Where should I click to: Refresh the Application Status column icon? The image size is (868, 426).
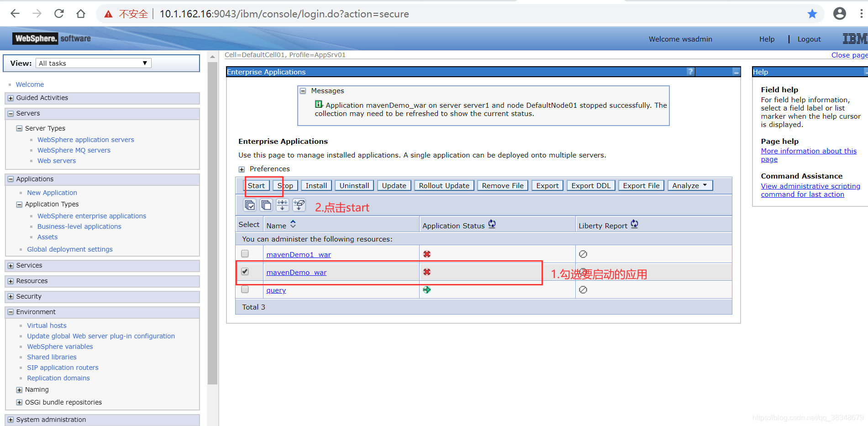[492, 224]
